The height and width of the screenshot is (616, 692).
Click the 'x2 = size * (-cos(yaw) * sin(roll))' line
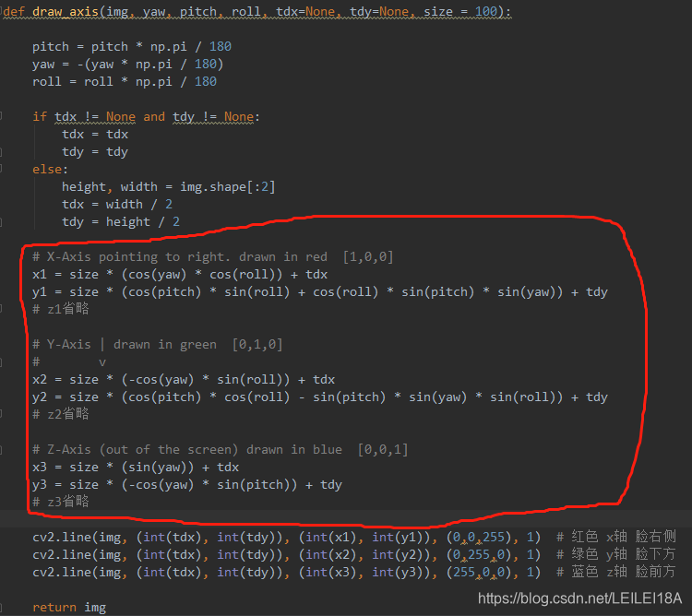[184, 380]
